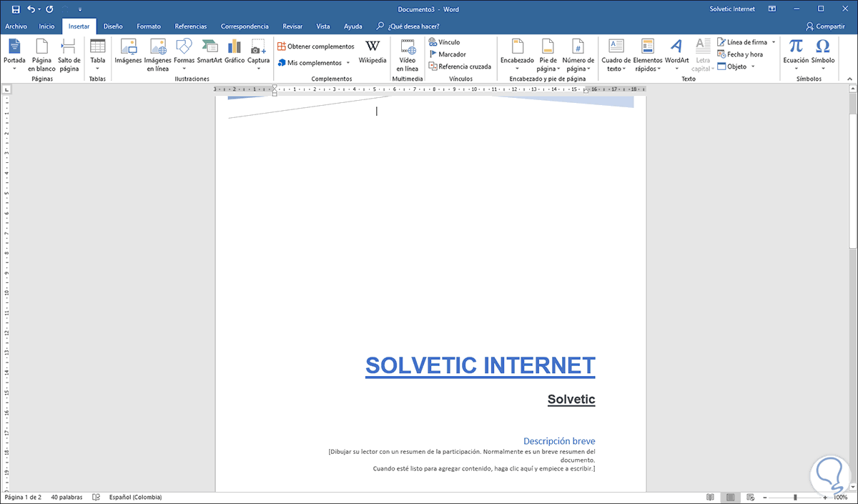Insert a Vídeo en línea
Viewport: 858px width, 504px height.
coord(408,54)
